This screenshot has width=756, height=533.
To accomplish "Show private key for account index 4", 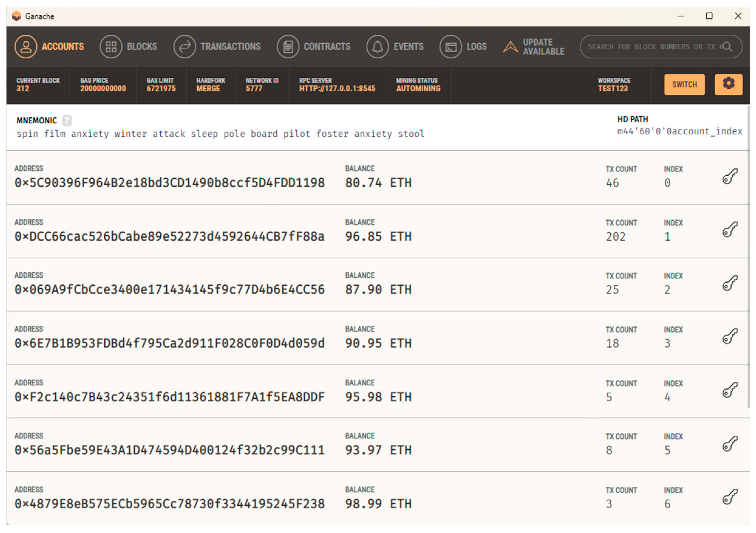I will point(730,390).
